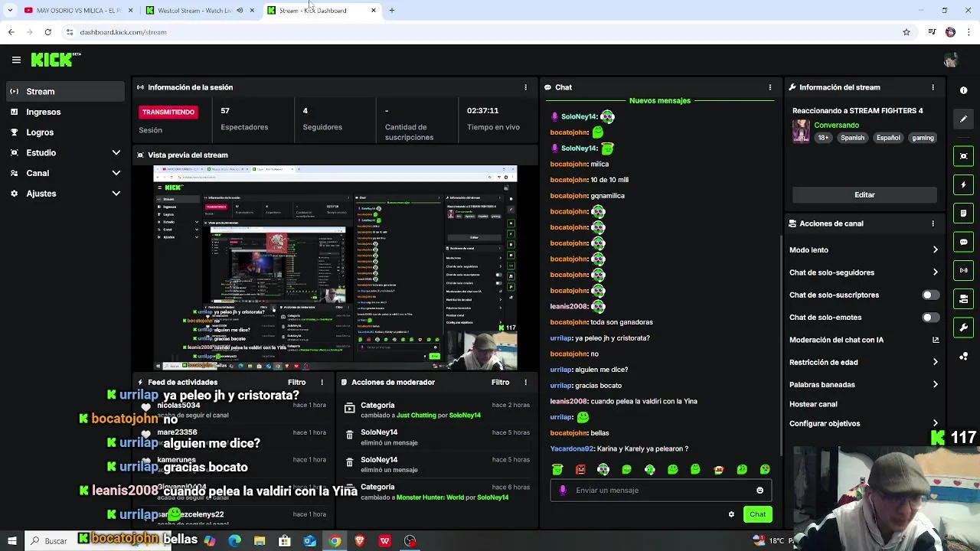Insert the headphones emote from quick emotes
Image resolution: width=980 pixels, height=551 pixels.
point(603,469)
